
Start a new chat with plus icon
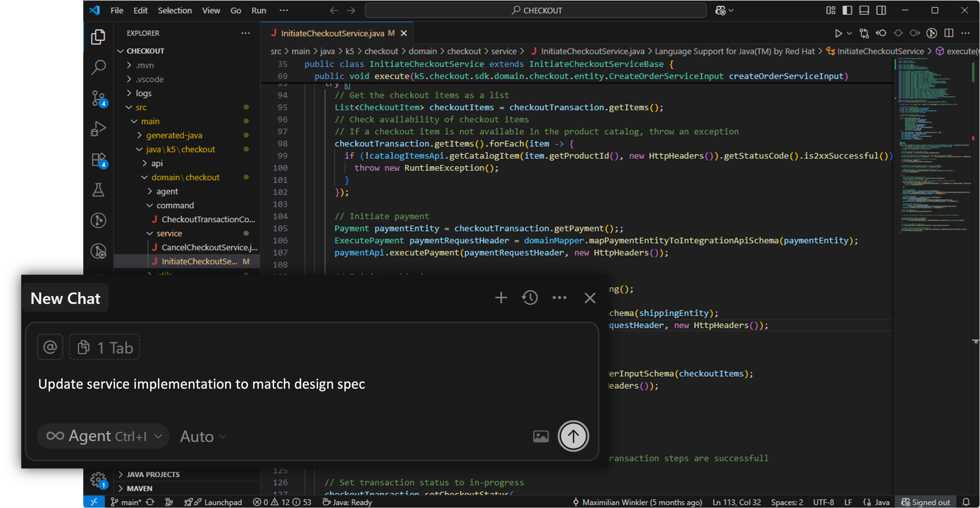pyautogui.click(x=501, y=298)
